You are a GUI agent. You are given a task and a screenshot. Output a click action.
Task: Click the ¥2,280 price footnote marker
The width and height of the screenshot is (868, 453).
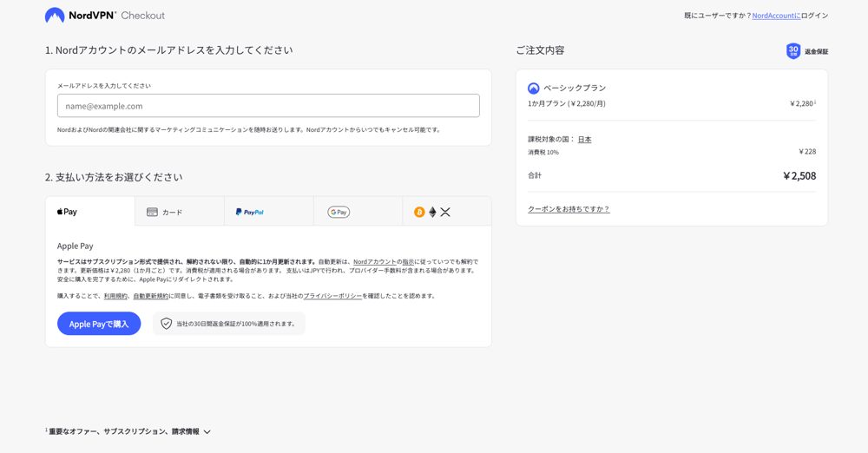815,102
